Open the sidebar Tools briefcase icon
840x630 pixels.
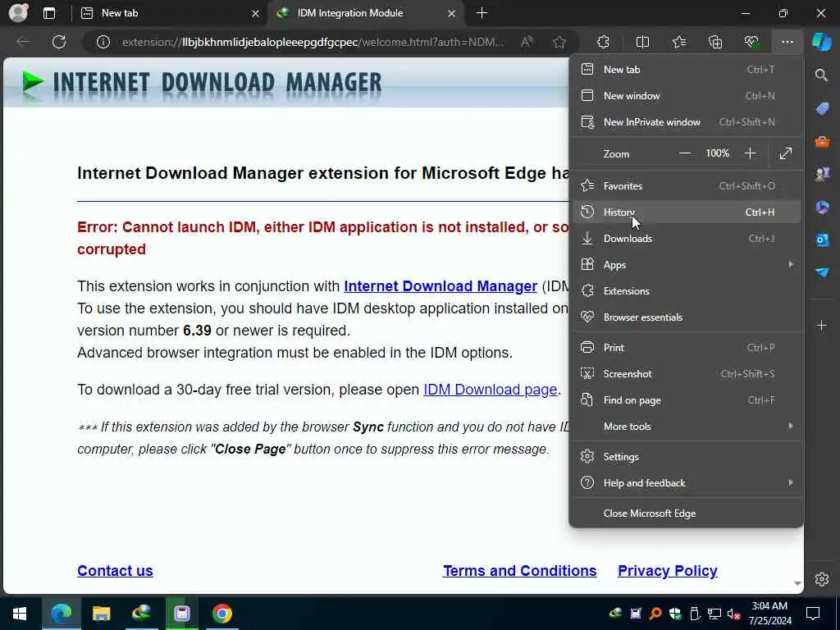(x=822, y=142)
